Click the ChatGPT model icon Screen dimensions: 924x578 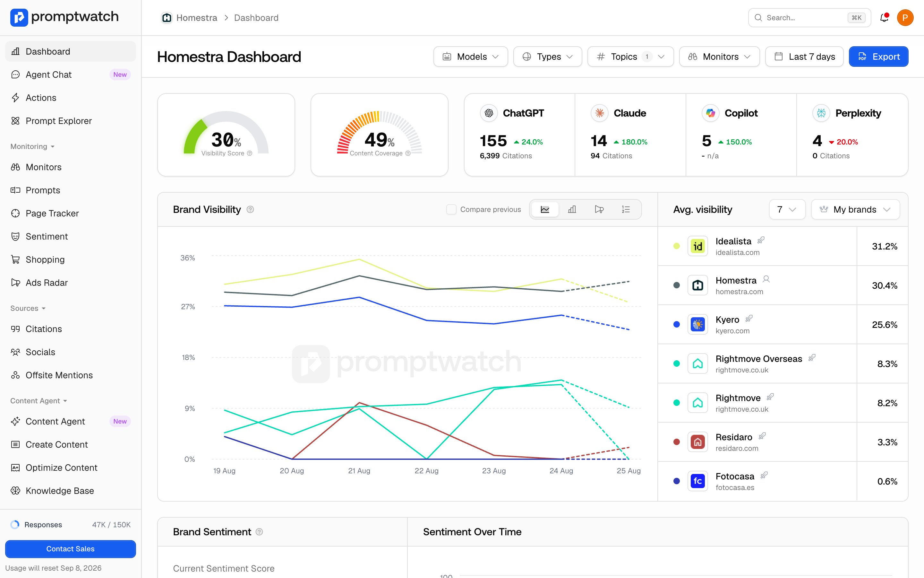[489, 113]
